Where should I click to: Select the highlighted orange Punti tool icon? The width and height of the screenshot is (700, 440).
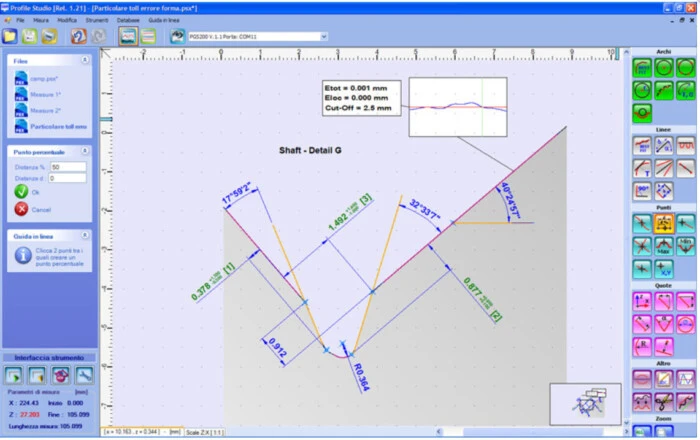[x=662, y=224]
